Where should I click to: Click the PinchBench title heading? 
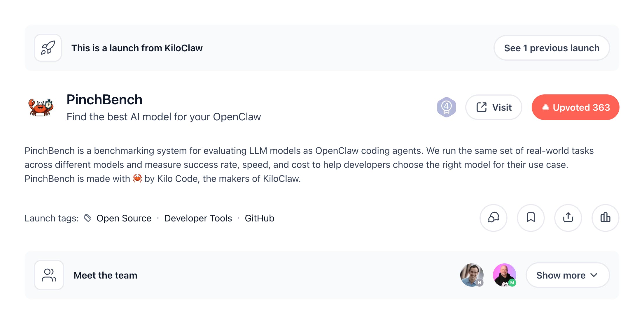[104, 100]
